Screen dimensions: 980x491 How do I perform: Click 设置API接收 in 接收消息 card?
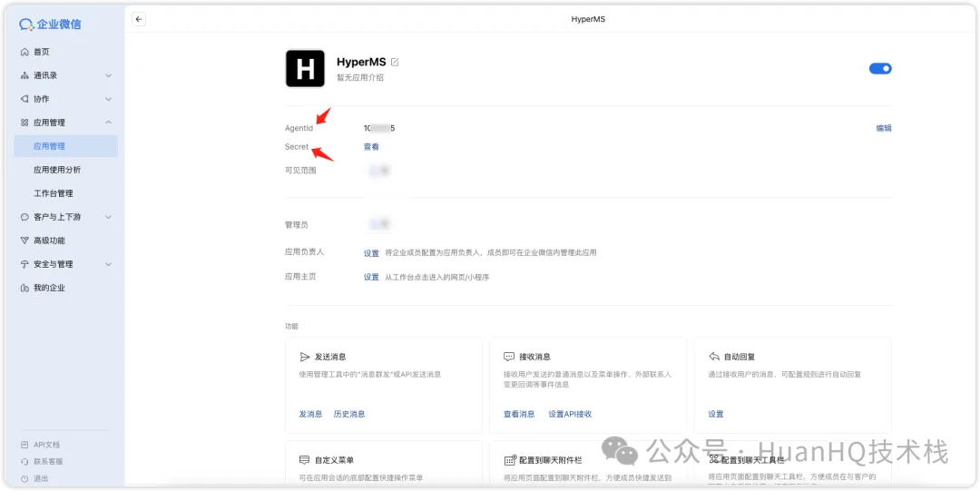pos(570,414)
